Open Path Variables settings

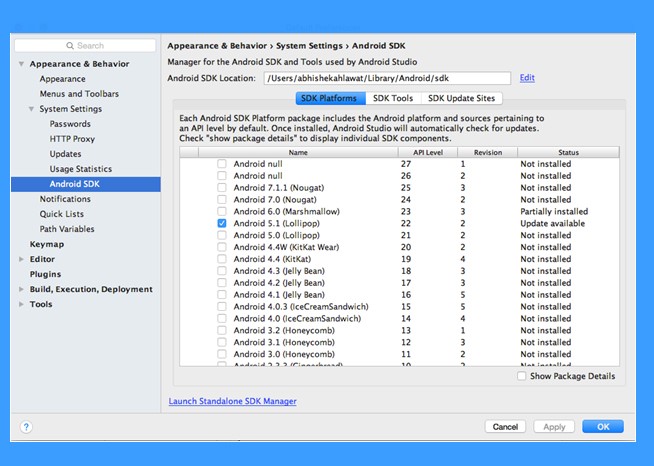(x=67, y=229)
